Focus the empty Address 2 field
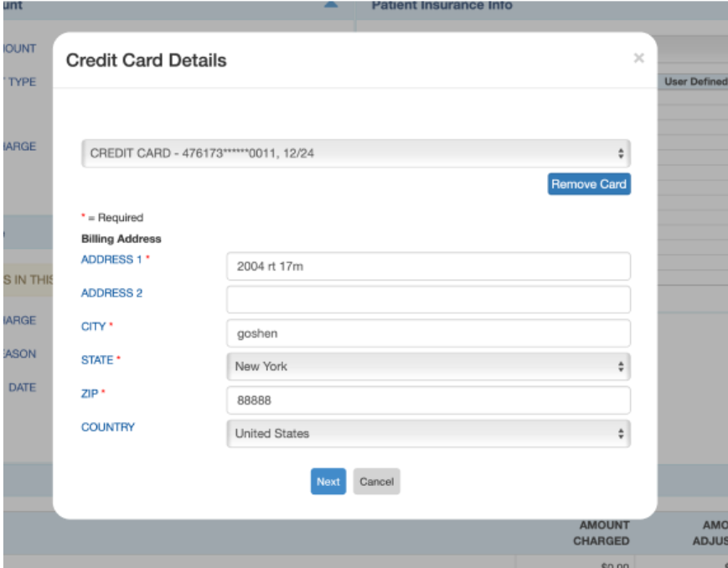The width and height of the screenshot is (728, 568). 427,299
